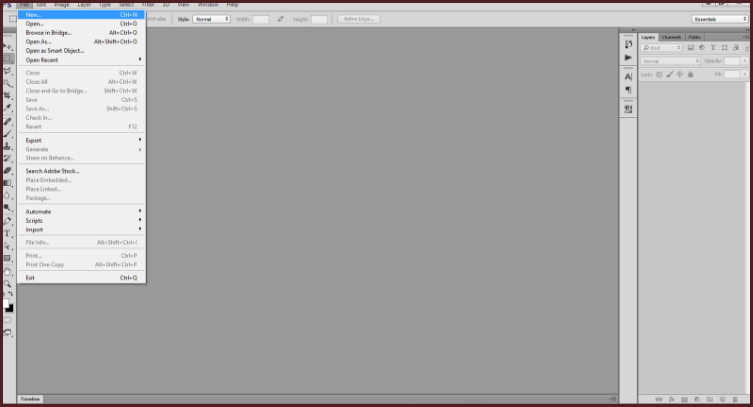753x407 pixels.
Task: Toggle the type layer filter
Action: click(x=711, y=48)
